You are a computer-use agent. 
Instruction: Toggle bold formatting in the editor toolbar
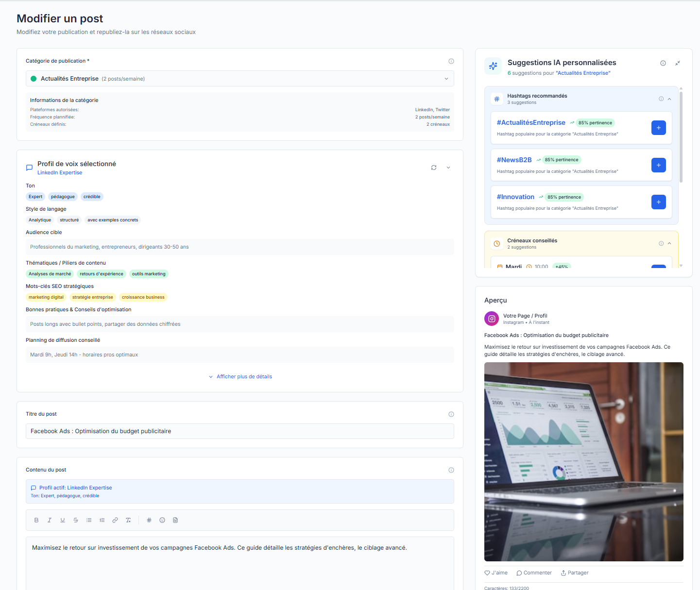pos(36,520)
